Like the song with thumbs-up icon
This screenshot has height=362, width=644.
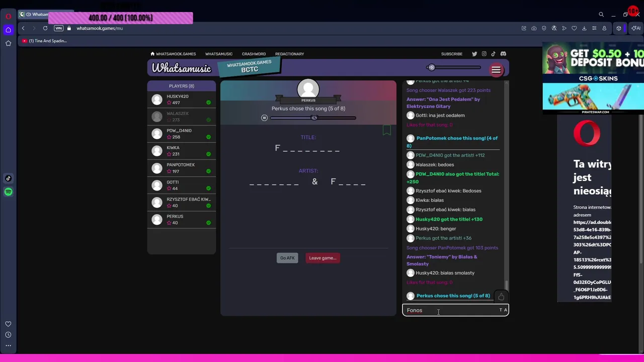click(501, 297)
